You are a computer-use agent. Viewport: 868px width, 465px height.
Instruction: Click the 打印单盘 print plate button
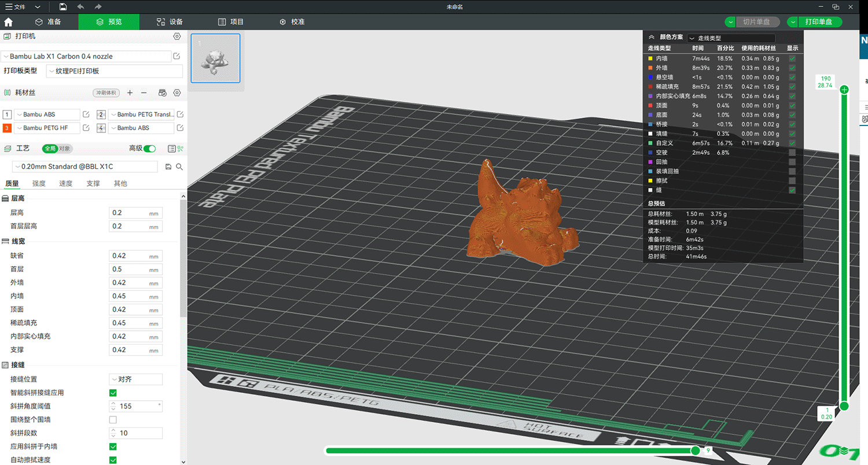(819, 22)
